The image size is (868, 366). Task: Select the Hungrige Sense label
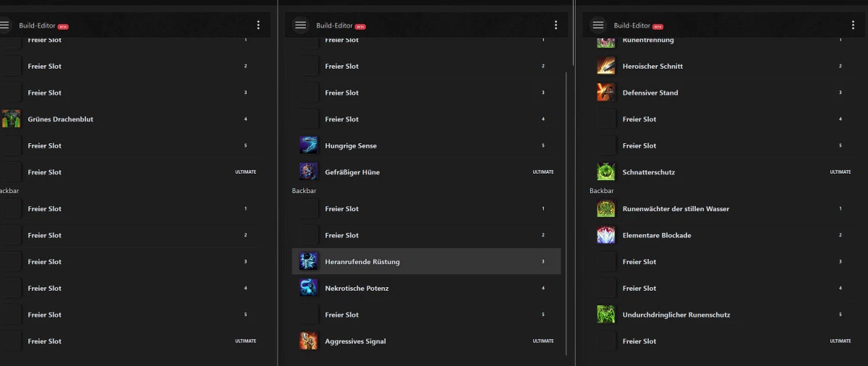point(351,145)
